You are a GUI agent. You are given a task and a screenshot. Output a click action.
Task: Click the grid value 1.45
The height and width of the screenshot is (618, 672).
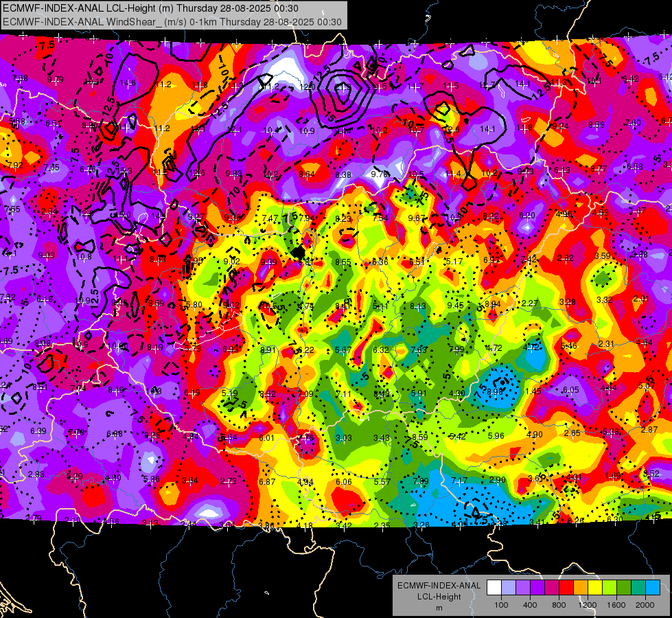click(x=533, y=391)
